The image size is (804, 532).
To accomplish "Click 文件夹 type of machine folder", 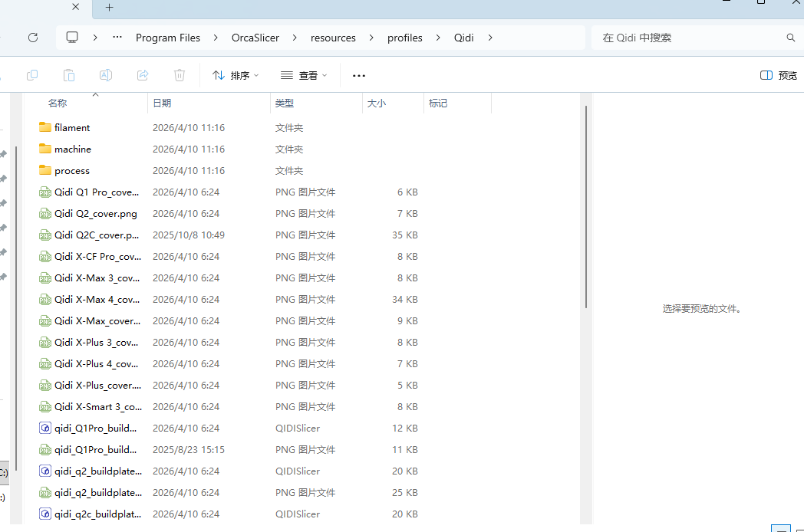I will (289, 149).
